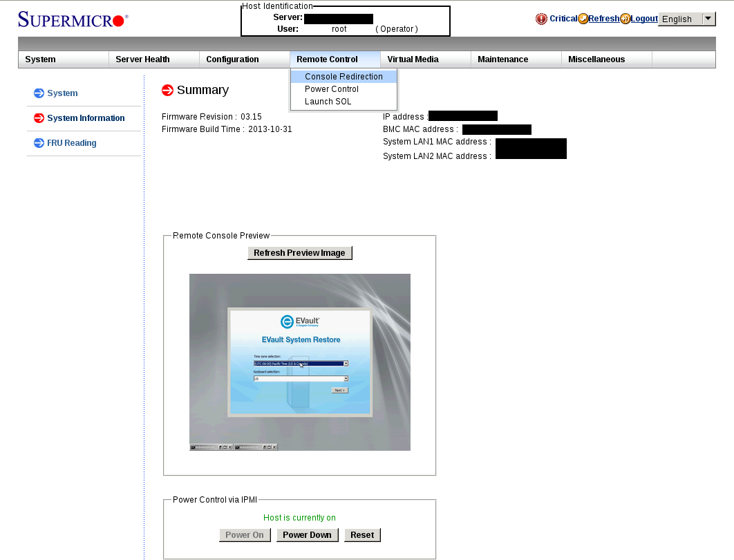Open the Server Health menu
Screen dimensions: 734x560
[x=154, y=59]
